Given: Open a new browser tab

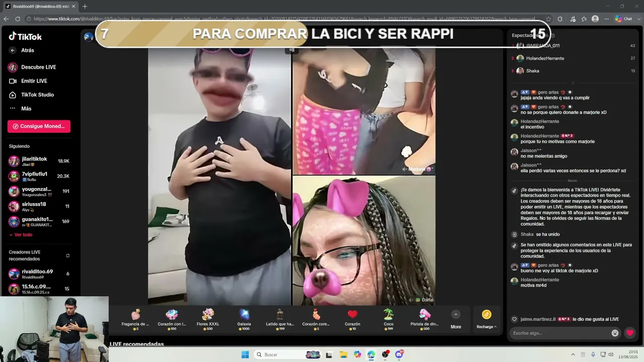Looking at the screenshot, I should coord(85,7).
